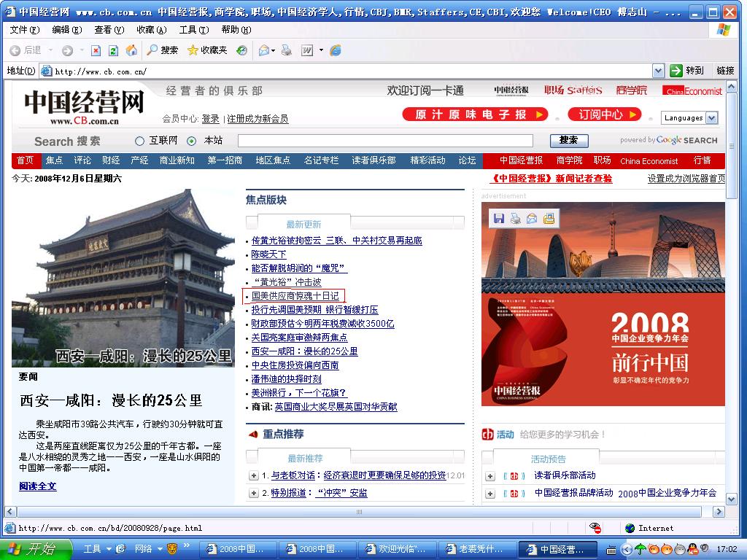Screen dimensions: 747x560
Task: Open the 编辑(E) menu
Action: point(66,29)
